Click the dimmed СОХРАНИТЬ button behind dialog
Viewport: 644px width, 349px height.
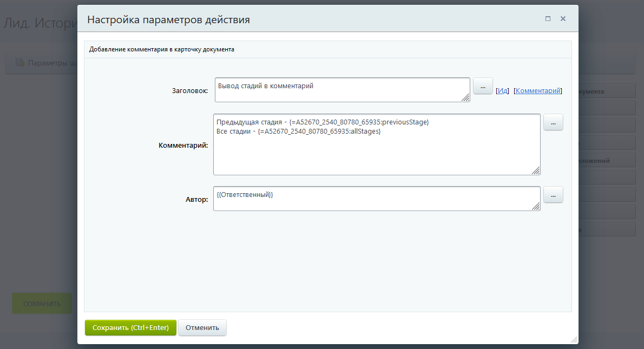(42, 304)
